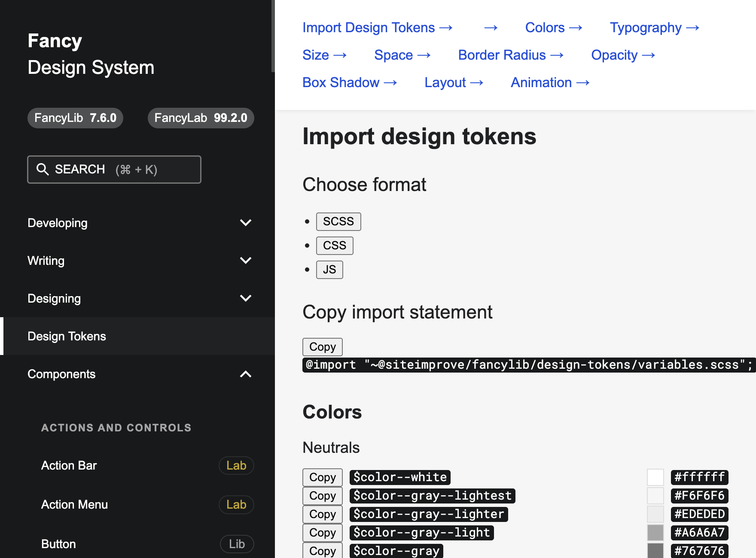Jump to the Layout section link
This screenshot has height=558, width=756.
(x=454, y=82)
